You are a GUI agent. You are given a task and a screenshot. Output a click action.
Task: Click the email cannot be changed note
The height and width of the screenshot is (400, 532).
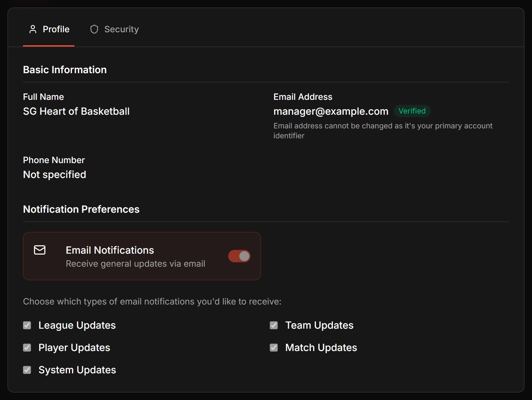tap(383, 131)
